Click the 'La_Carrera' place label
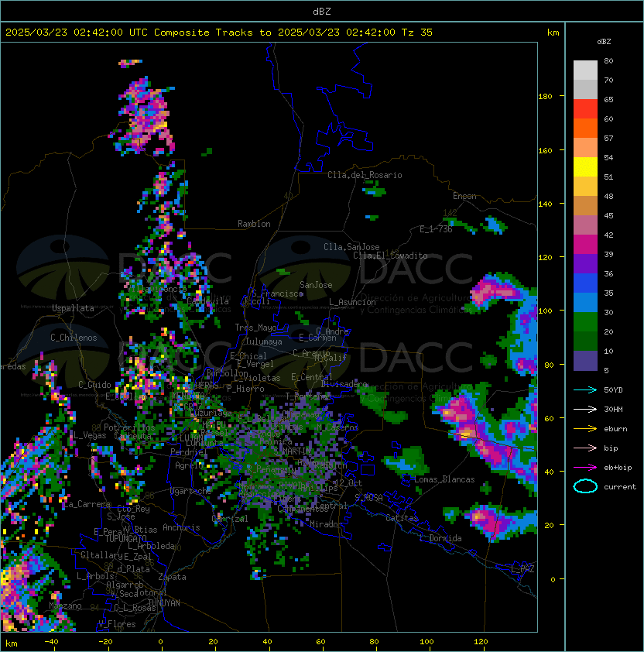The width and height of the screenshot is (644, 652). tap(87, 504)
